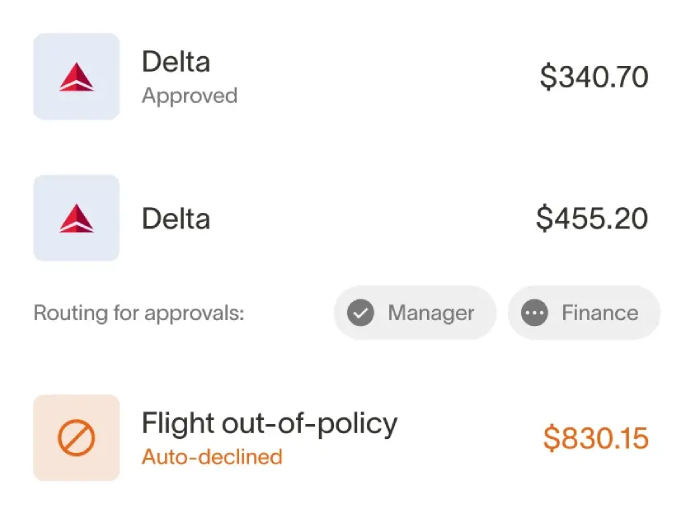Image resolution: width=700 pixels, height=514 pixels.
Task: Click the orange $830.15 amount
Action: click(x=596, y=438)
